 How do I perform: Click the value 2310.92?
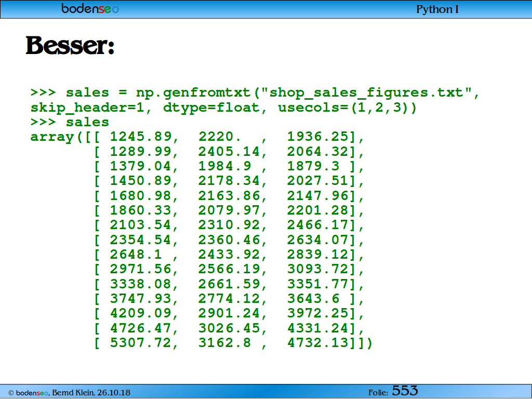229,224
